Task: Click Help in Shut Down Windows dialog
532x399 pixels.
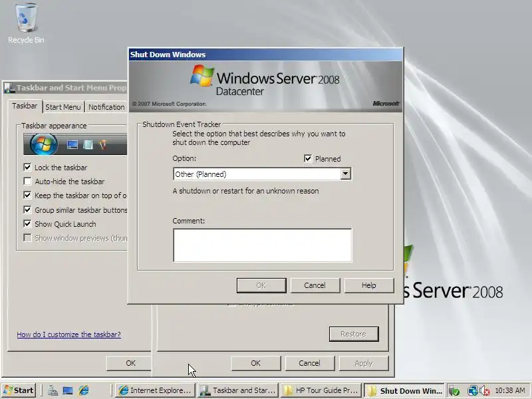Action: coord(369,285)
